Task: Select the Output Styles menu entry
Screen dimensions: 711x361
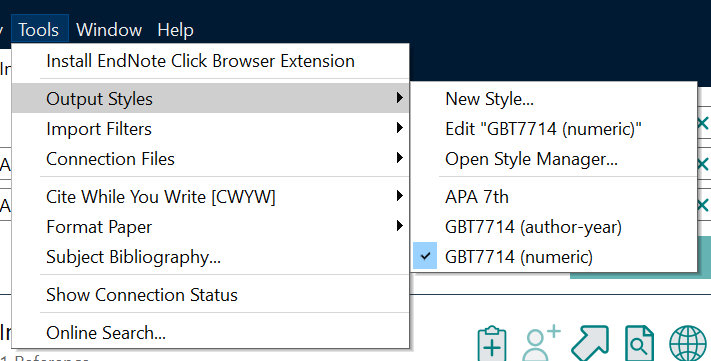Action: [x=210, y=98]
